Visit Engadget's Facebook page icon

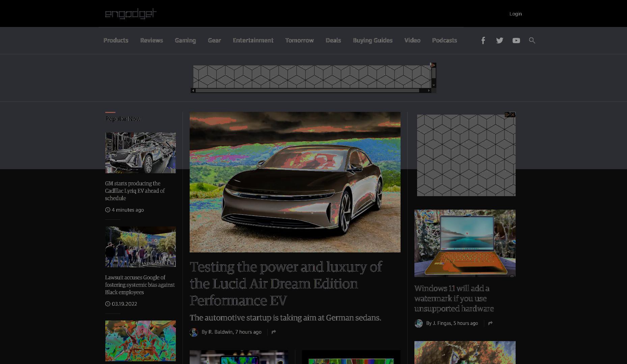point(483,40)
